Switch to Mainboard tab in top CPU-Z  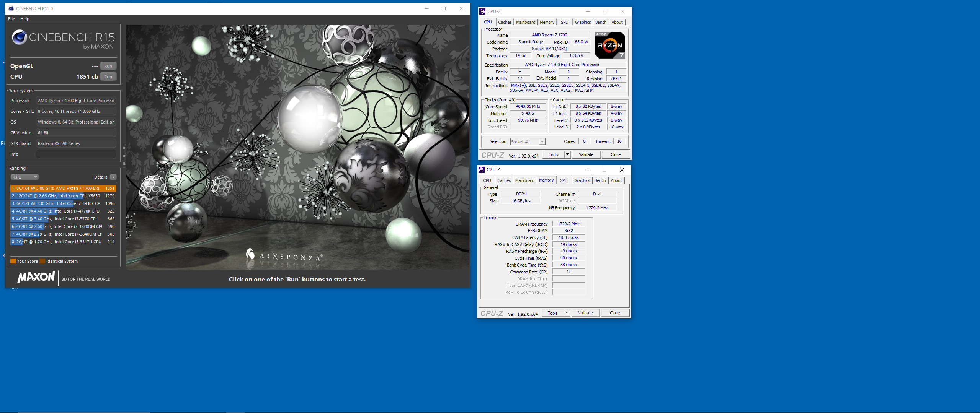pos(526,22)
